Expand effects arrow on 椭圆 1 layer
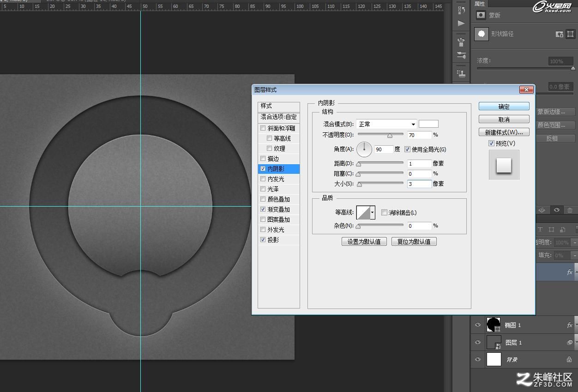Viewport: 578px width, 392px height. click(x=576, y=325)
